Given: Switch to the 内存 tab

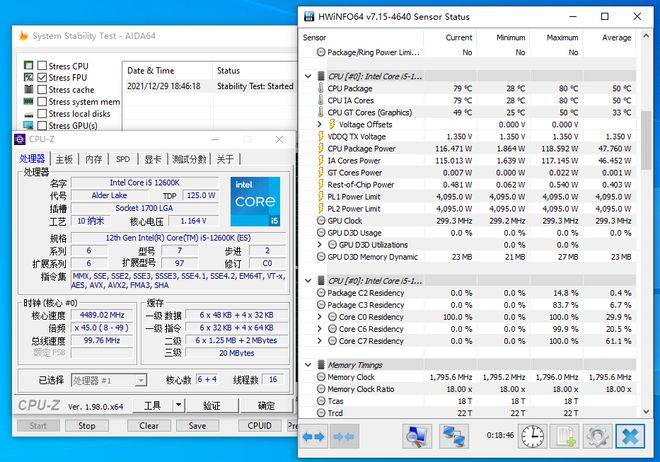Looking at the screenshot, I should 93,159.
